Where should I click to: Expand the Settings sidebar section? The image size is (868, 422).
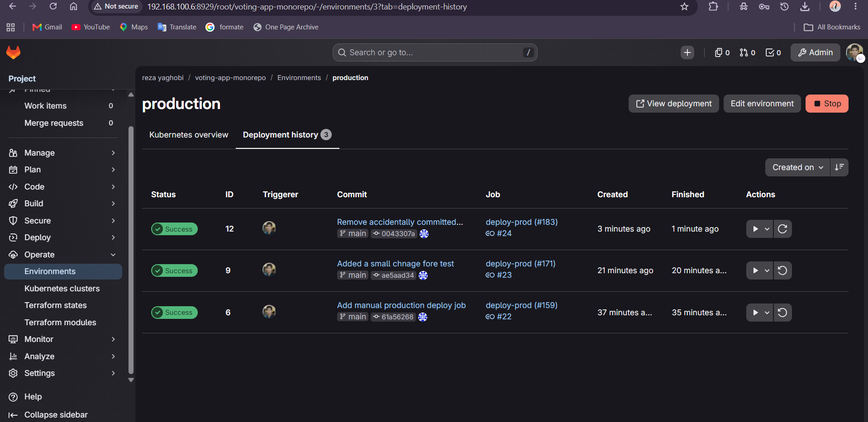click(63, 373)
